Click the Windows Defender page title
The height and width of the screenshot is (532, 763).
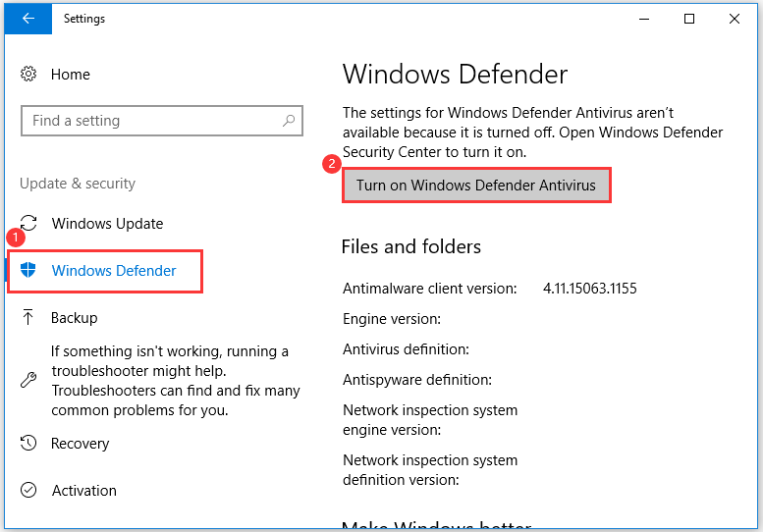pyautogui.click(x=455, y=75)
